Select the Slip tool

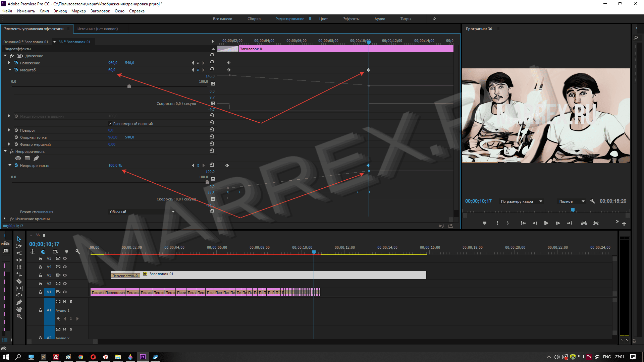pos(19,288)
